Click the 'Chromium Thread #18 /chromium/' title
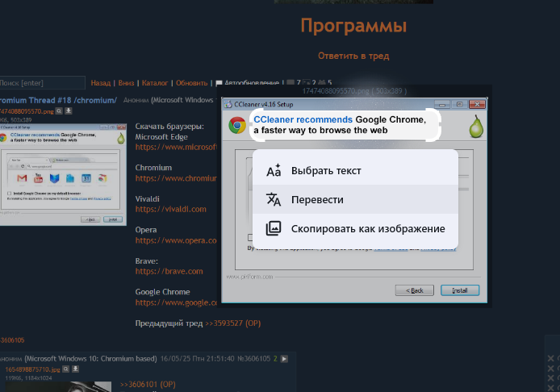 click(x=58, y=100)
